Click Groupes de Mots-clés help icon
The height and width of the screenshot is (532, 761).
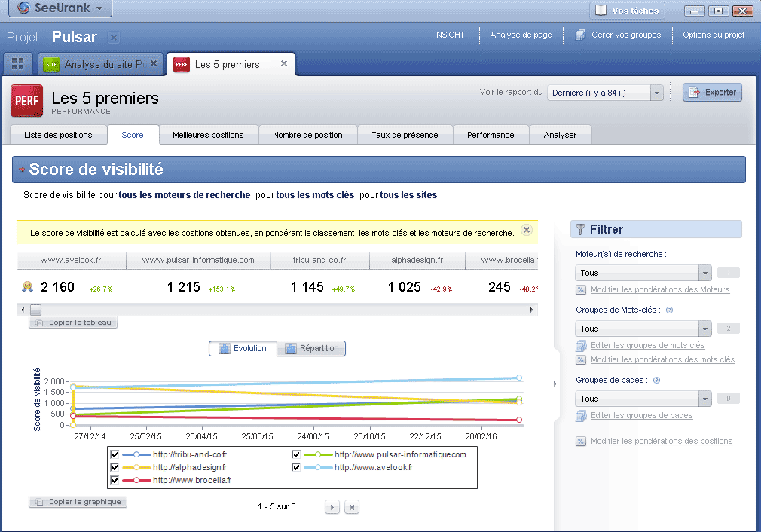click(x=669, y=310)
